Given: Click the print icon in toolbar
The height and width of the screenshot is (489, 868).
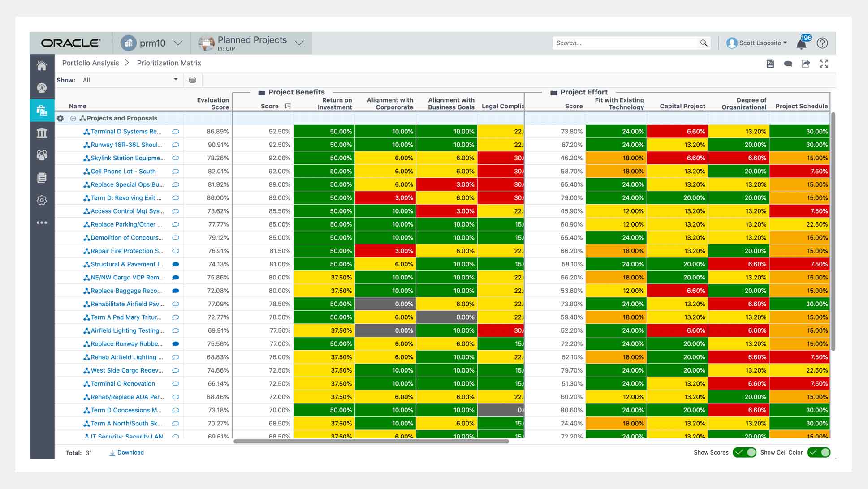Looking at the screenshot, I should [x=193, y=80].
